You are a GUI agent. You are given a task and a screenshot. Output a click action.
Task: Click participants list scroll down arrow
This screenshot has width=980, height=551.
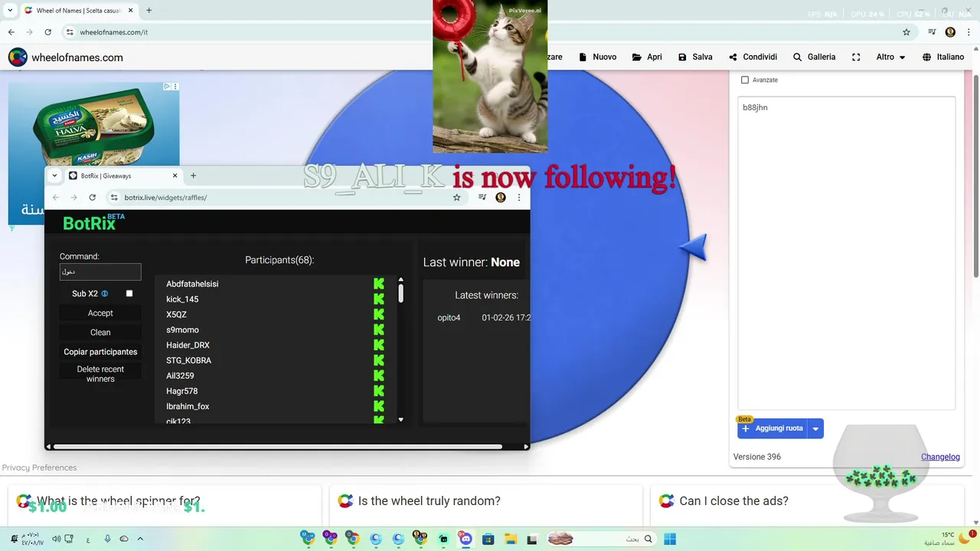[x=400, y=419]
